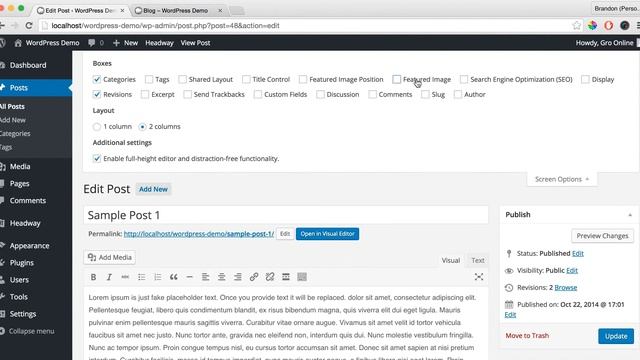This screenshot has width=640, height=360.
Task: Apply strikethrough formatting
Action: click(125, 277)
